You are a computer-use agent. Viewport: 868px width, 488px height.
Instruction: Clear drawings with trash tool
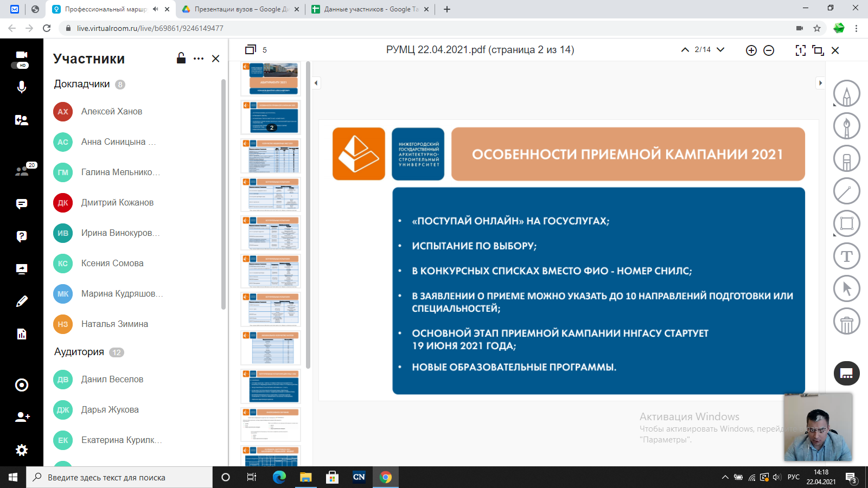pos(847,321)
